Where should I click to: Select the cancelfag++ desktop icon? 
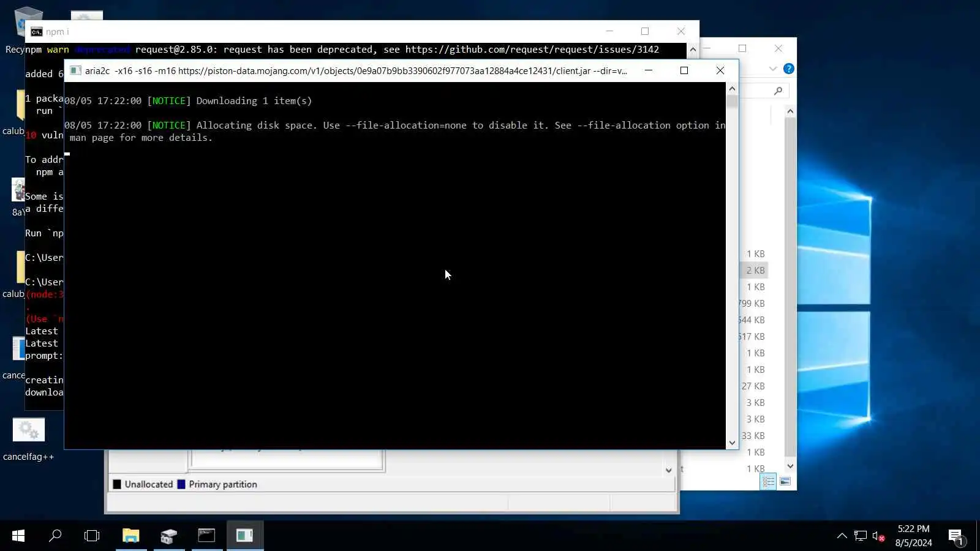pos(29,439)
